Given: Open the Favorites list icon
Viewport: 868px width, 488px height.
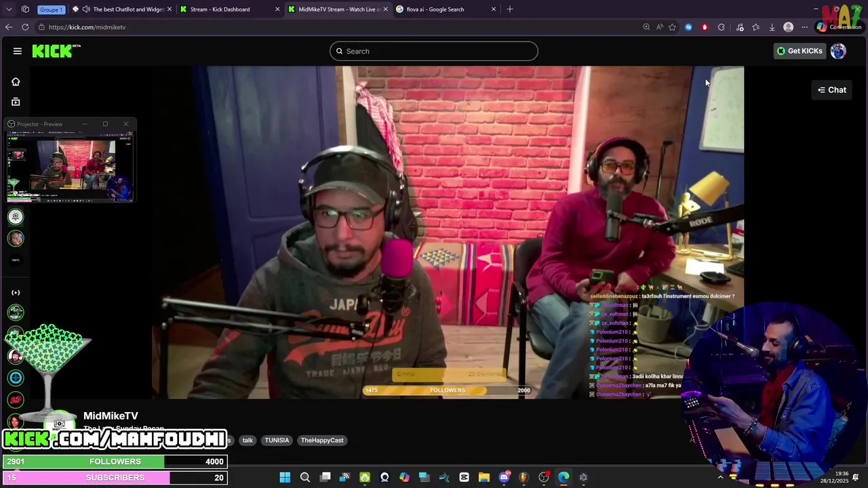Looking at the screenshot, I should 756,27.
